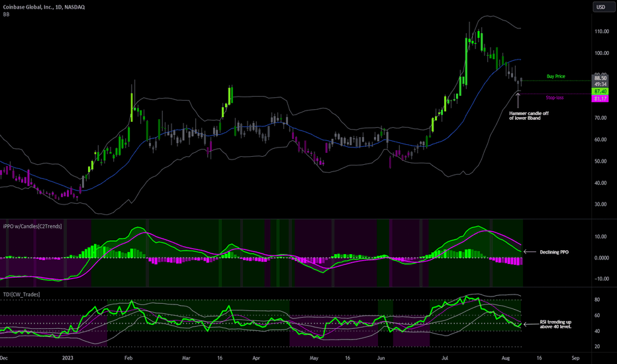This screenshot has width=617, height=364.
Task: Click the Coinbase Global, Inc. symbol title
Action: (44, 7)
